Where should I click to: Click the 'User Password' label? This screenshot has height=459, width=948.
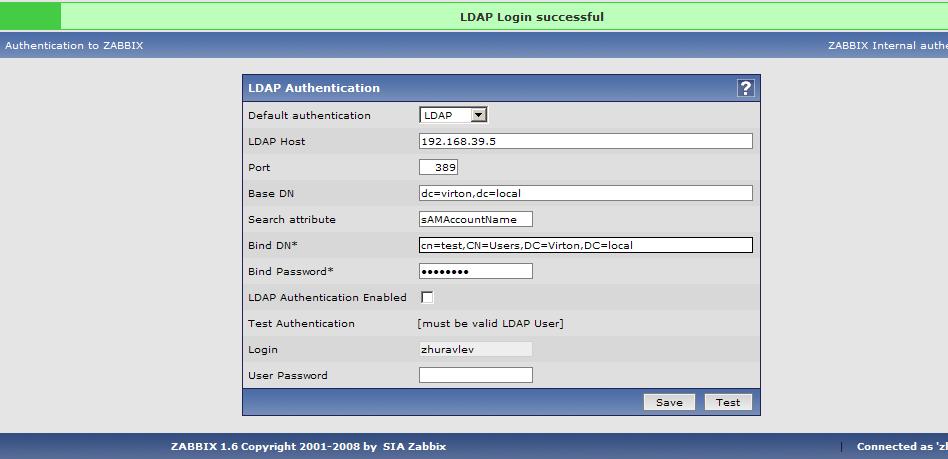[x=288, y=376]
